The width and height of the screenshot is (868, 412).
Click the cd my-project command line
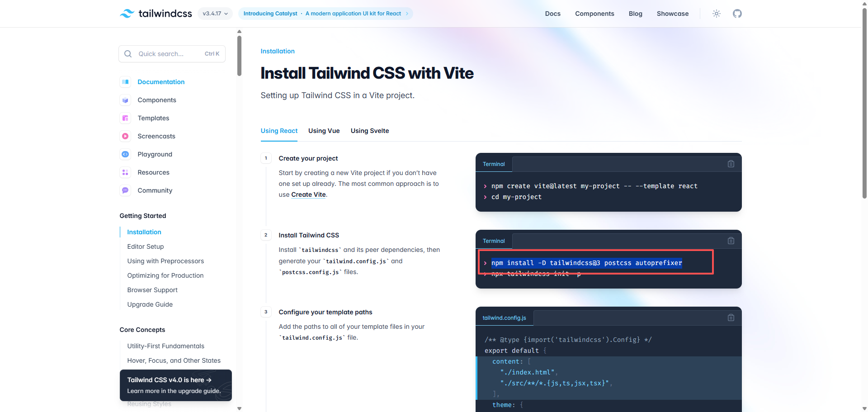click(516, 197)
